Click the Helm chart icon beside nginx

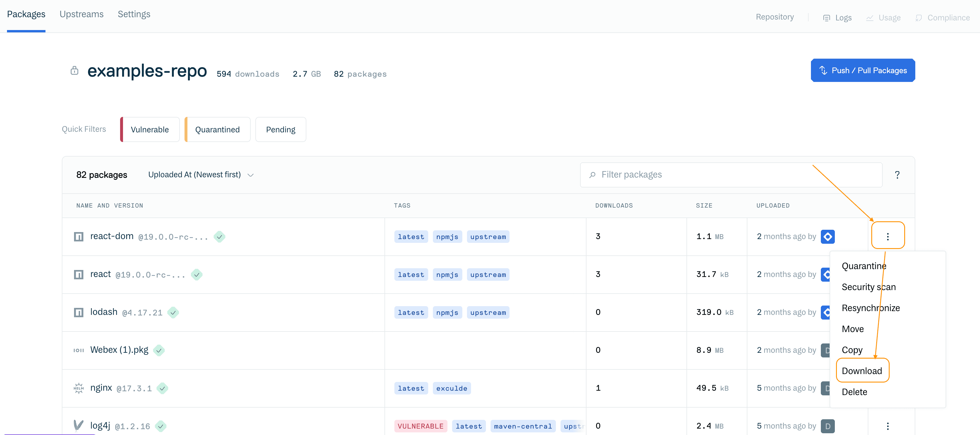point(78,388)
